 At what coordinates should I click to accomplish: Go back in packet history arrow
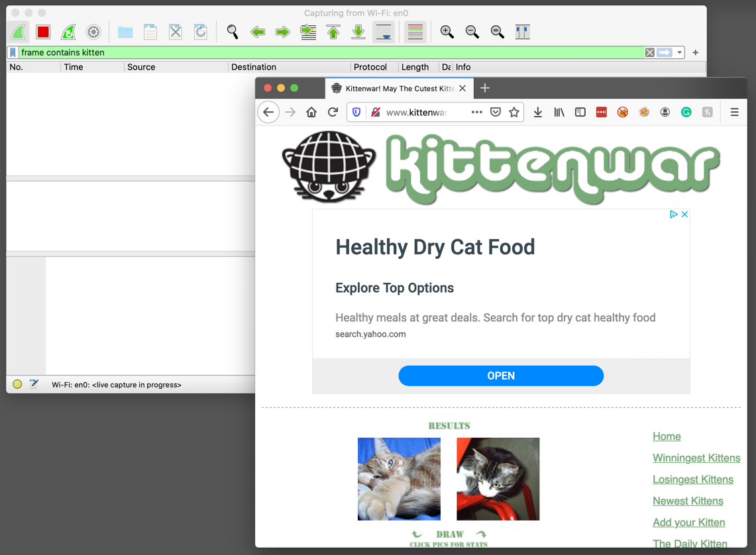click(x=258, y=32)
